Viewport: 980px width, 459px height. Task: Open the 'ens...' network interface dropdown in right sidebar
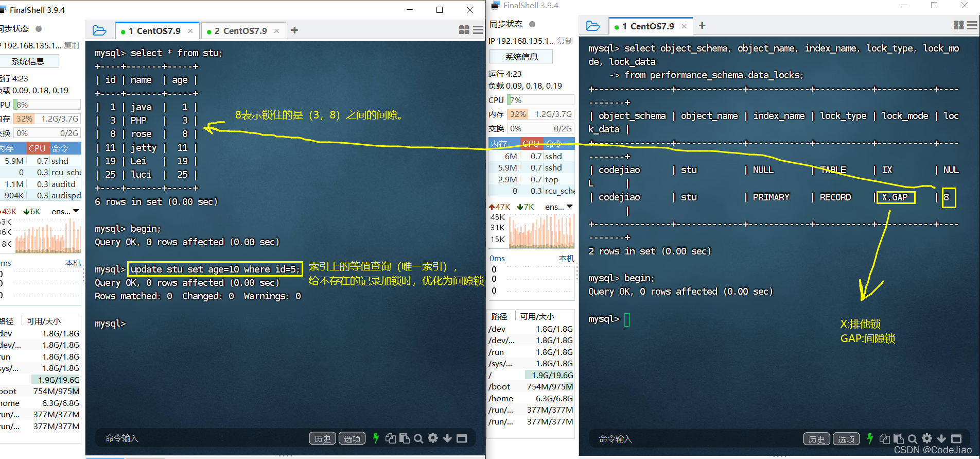click(559, 207)
